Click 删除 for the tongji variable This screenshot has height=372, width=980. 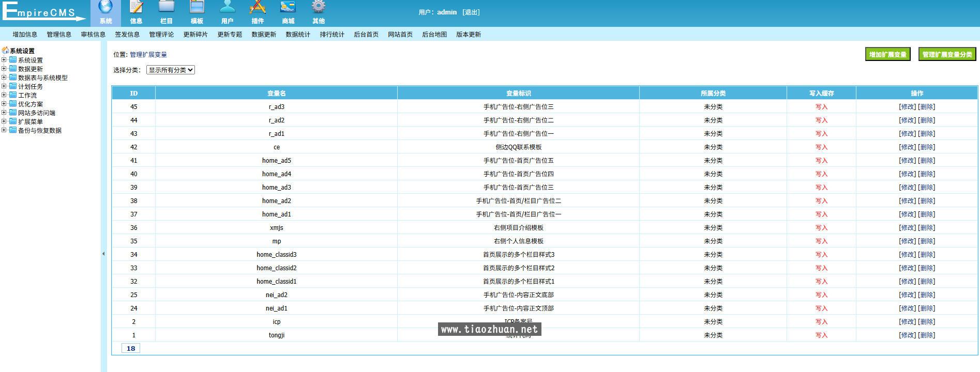926,335
